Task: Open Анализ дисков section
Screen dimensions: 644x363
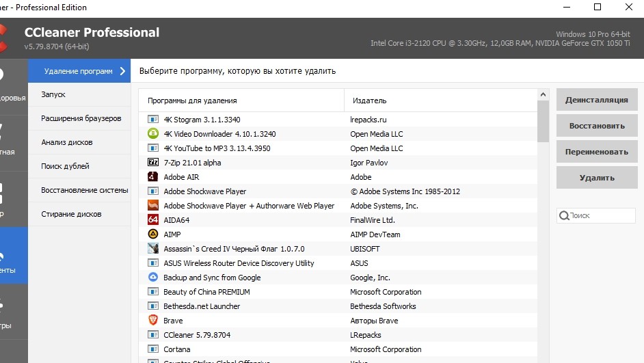Action: point(66,142)
